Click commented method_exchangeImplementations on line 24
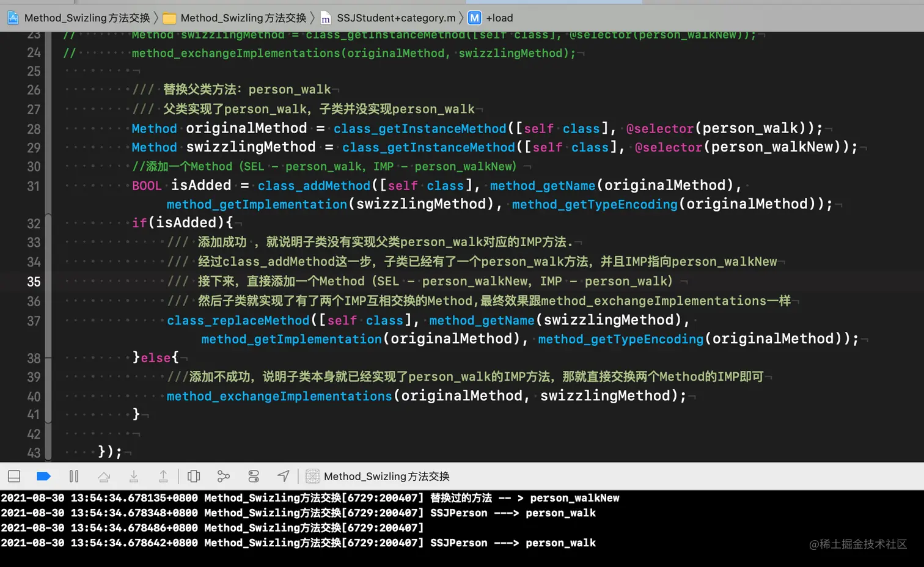The width and height of the screenshot is (924, 567). point(354,53)
